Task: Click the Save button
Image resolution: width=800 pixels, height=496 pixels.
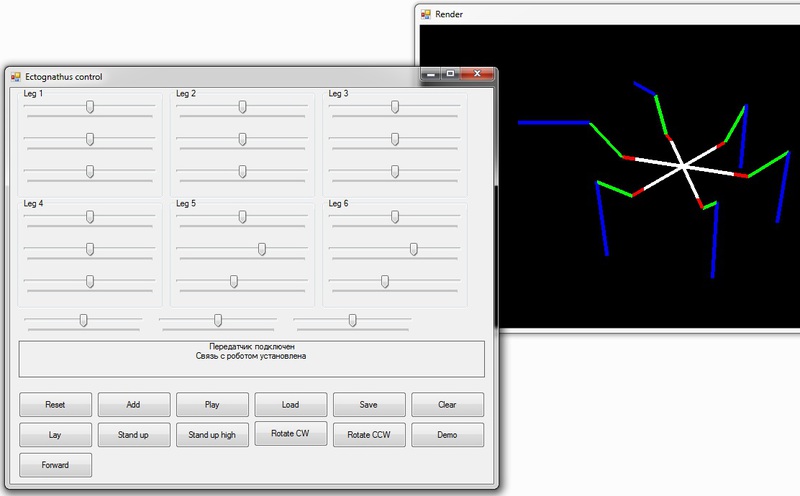Action: (369, 405)
